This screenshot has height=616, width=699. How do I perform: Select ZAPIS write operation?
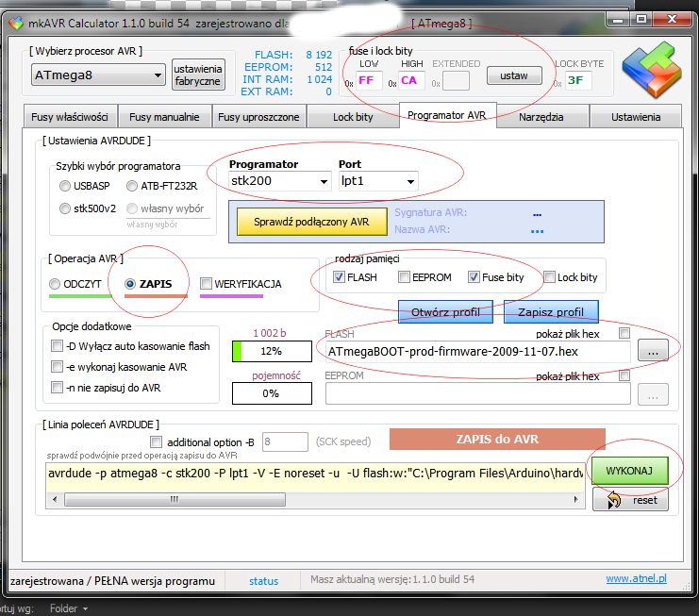pos(131,283)
